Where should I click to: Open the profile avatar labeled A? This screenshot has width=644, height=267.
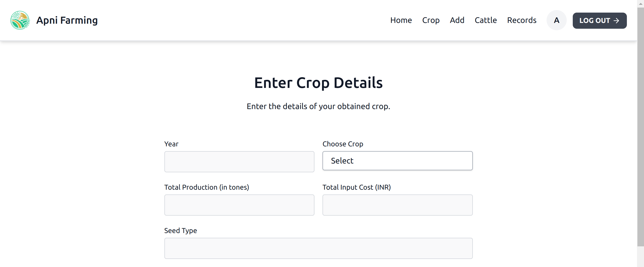click(556, 20)
